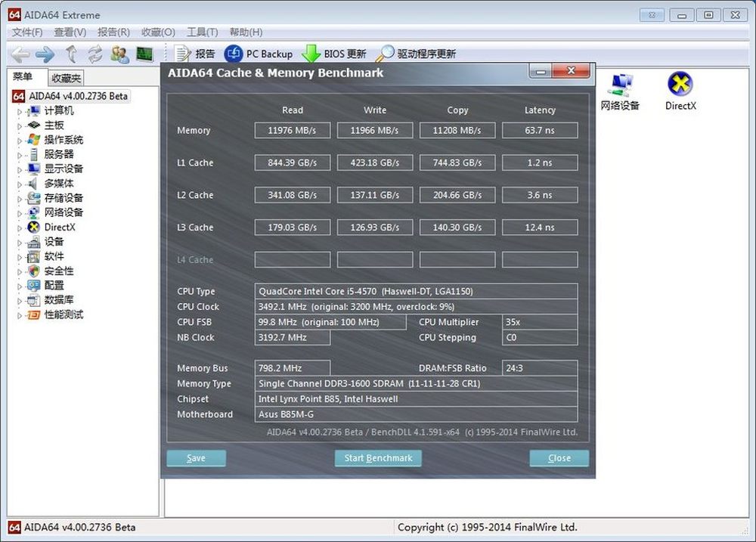The width and height of the screenshot is (756, 542).
Task: Open the 报告(R) menu
Action: point(113,33)
